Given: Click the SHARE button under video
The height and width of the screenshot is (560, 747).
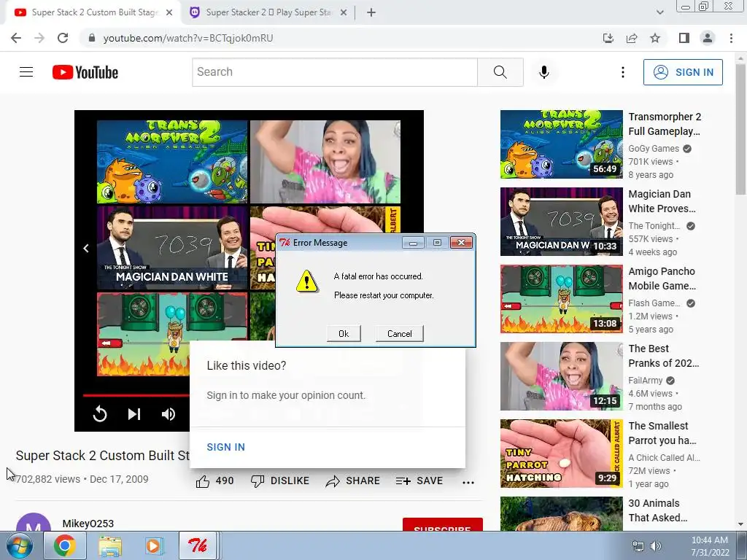Looking at the screenshot, I should (352, 481).
